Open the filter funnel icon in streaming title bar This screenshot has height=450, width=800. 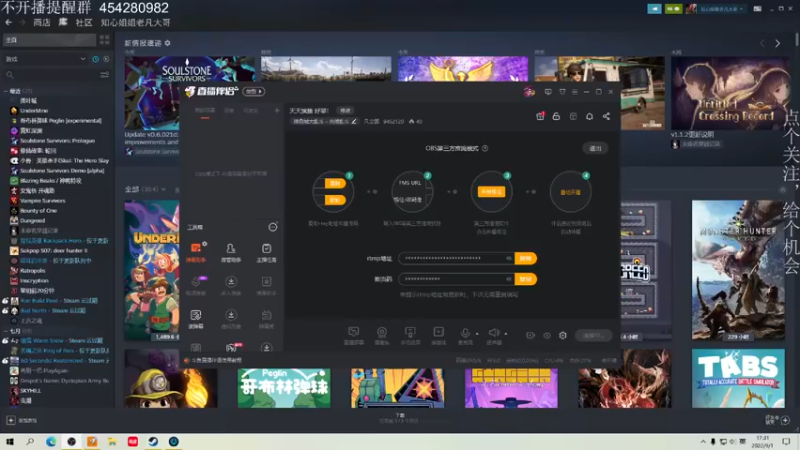[x=562, y=92]
